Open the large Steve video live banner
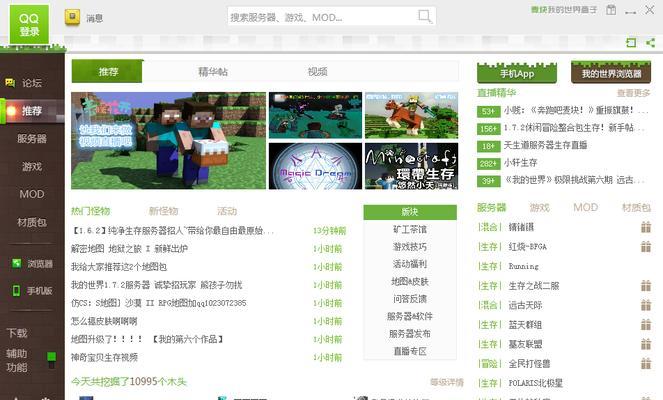The width and height of the screenshot is (663, 400). [169, 140]
